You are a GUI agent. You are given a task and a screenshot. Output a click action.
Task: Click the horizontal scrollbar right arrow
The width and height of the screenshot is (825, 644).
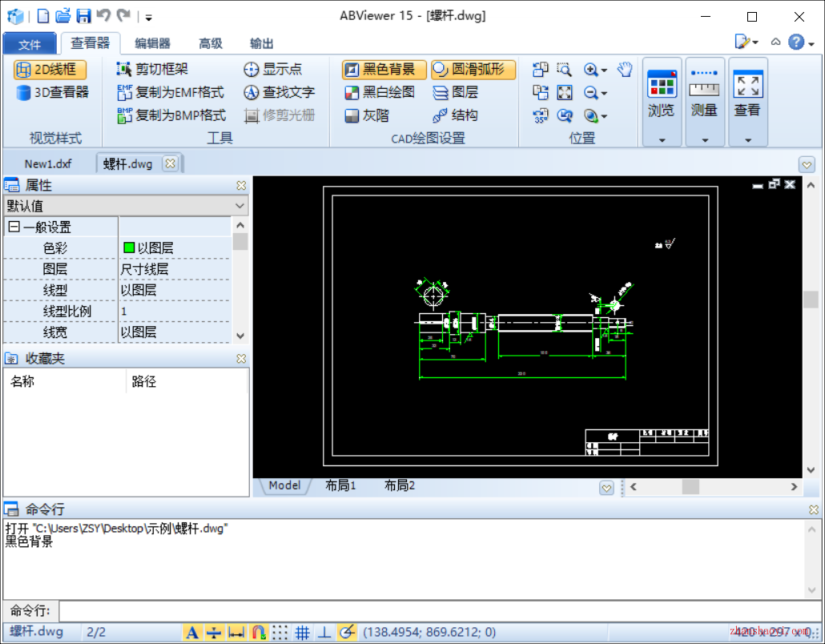pos(794,487)
